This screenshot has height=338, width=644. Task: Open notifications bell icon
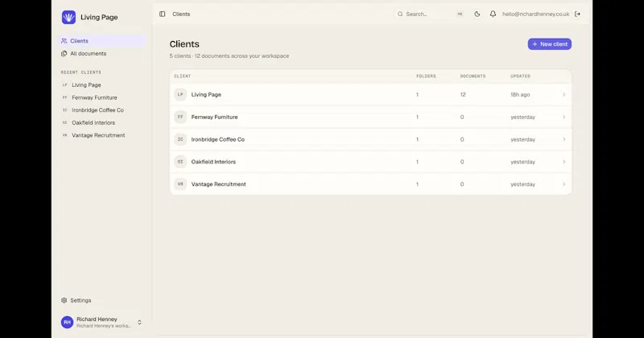493,14
